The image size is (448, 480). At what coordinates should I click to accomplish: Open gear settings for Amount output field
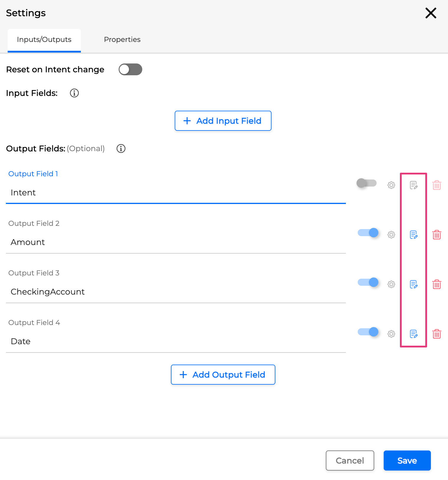pyautogui.click(x=391, y=235)
